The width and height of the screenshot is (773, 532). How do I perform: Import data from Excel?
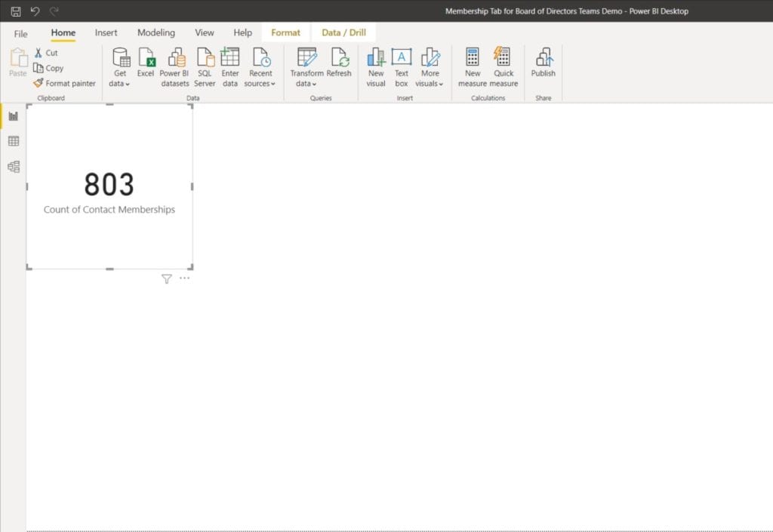click(x=146, y=63)
